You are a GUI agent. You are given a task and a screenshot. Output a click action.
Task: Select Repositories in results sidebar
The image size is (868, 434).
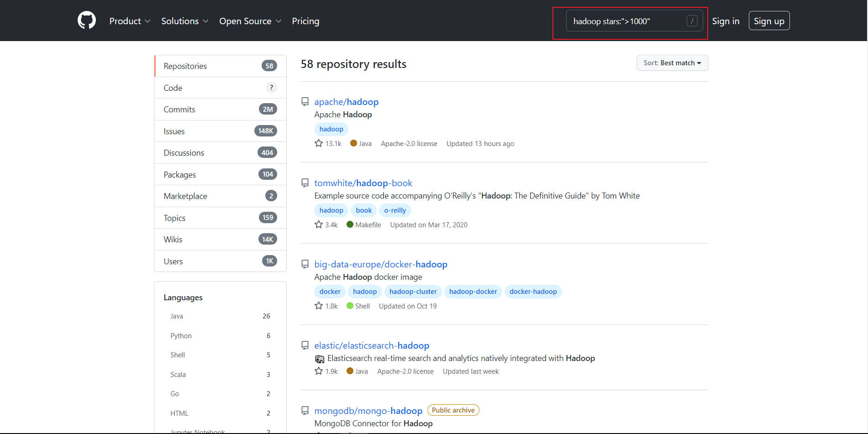click(220, 66)
